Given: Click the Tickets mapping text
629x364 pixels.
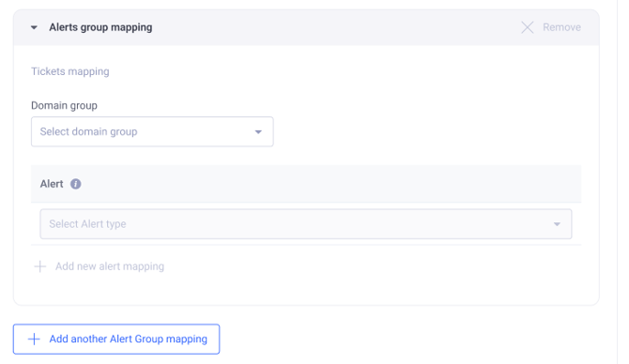Looking at the screenshot, I should (70, 71).
